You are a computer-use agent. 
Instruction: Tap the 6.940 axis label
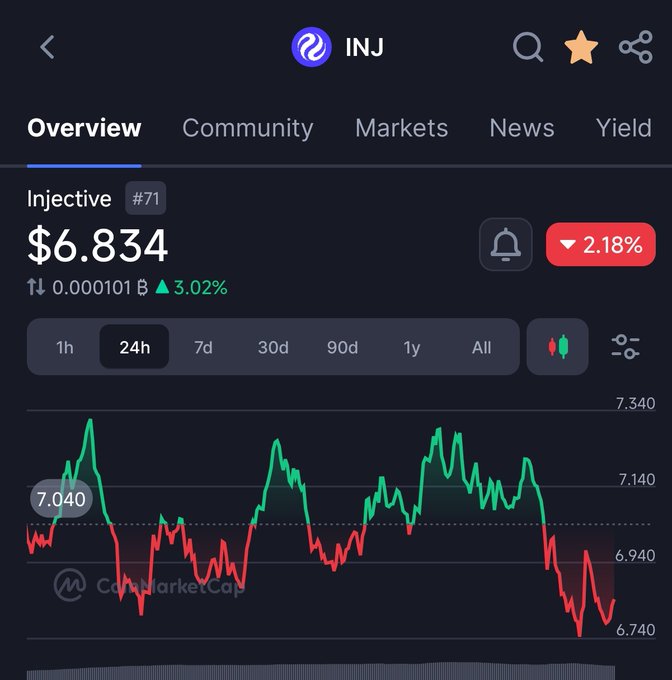635,555
